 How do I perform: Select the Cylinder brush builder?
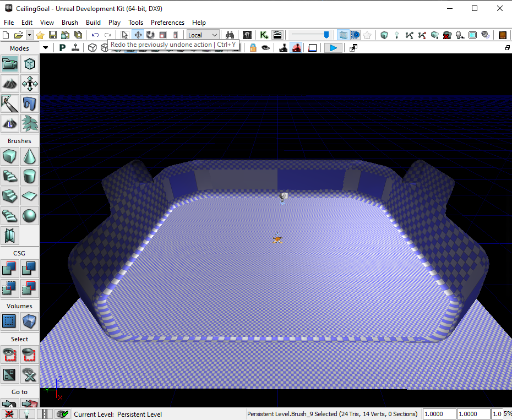[x=30, y=176]
